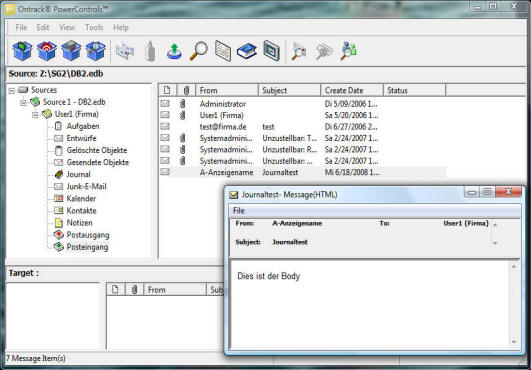Click the blue box icon with magnifying glass
Screen dimensions: 531x370
pos(96,51)
